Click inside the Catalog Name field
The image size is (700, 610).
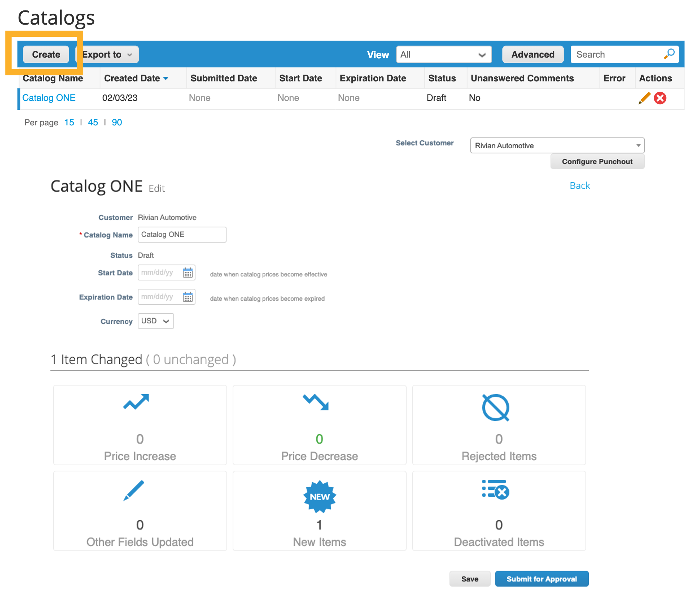tap(182, 234)
